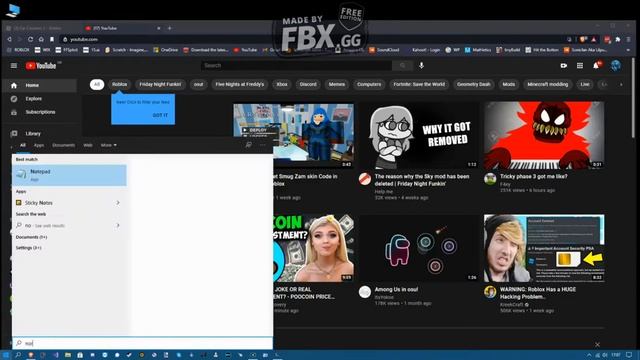Open the SoundCloud bookmark
This screenshot has width=640, height=360.
click(x=384, y=50)
